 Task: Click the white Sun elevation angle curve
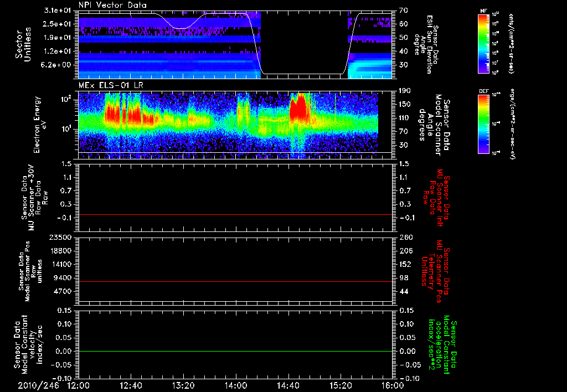pyautogui.click(x=303, y=74)
